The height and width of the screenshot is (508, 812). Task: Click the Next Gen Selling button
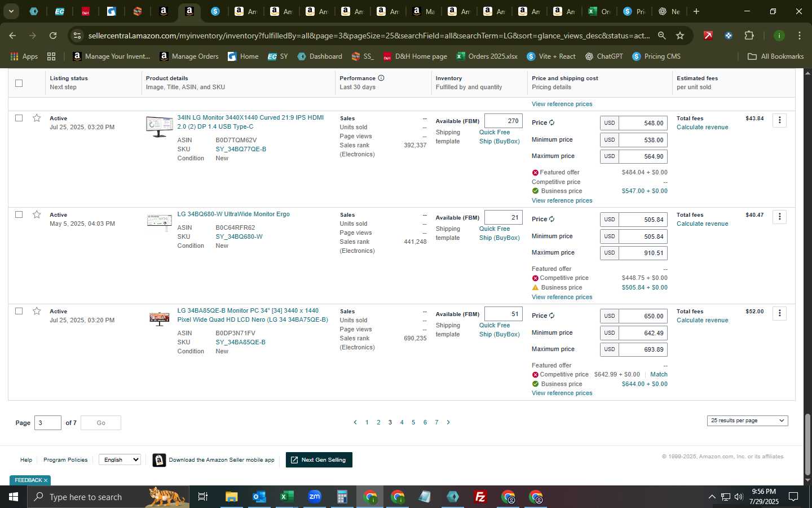(319, 460)
